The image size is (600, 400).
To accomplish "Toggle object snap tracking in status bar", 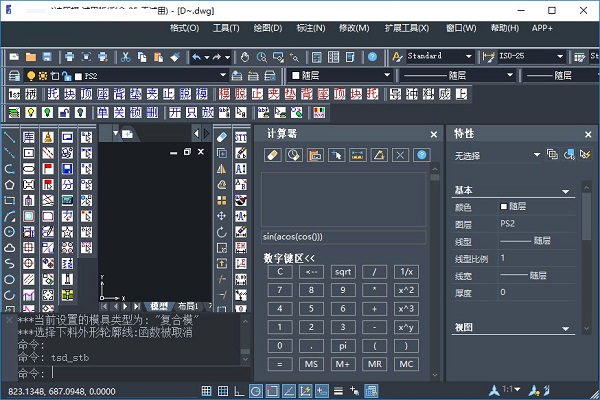I will pos(289,391).
